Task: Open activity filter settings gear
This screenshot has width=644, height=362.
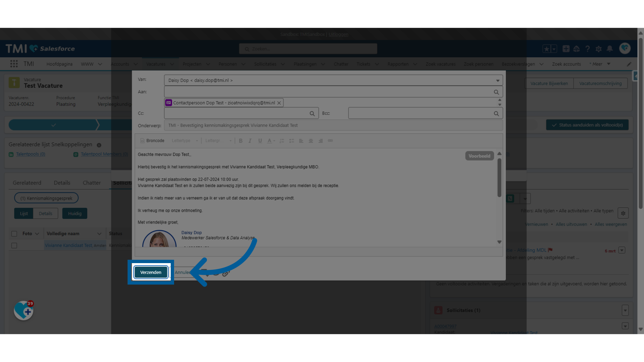Action: (623, 213)
